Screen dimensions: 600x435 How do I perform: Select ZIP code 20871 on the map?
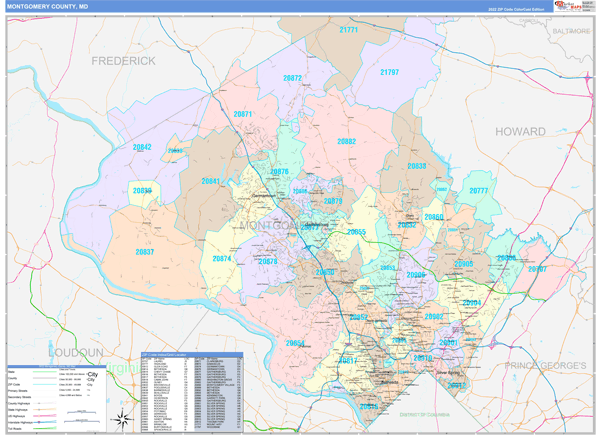243,116
